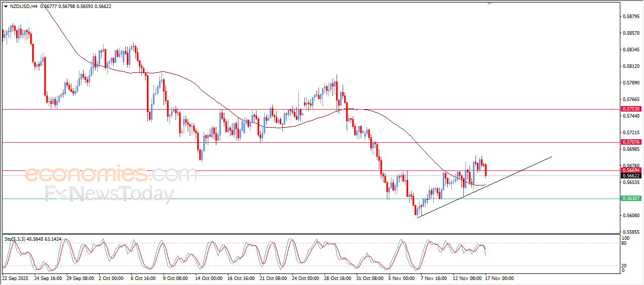Click the dropdown arrow beside NZDUSD,H4
Image resolution: width=644 pixels, height=285 pixels.
pyautogui.click(x=6, y=7)
